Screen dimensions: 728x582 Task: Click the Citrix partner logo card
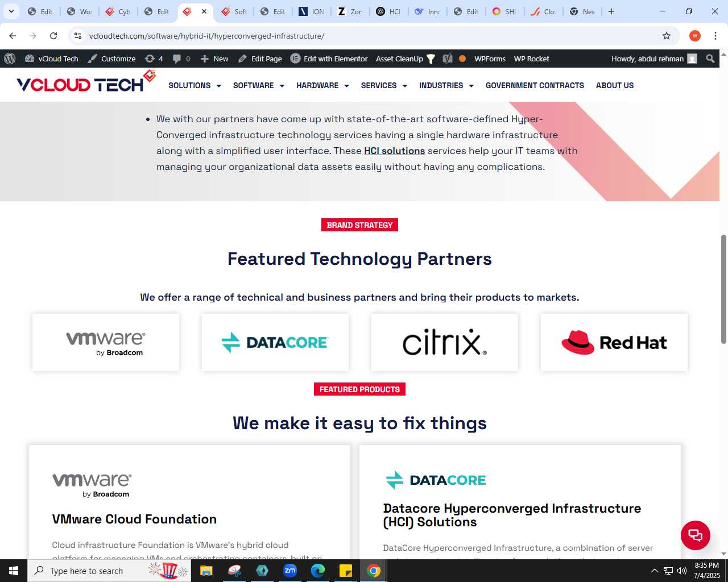coord(445,343)
